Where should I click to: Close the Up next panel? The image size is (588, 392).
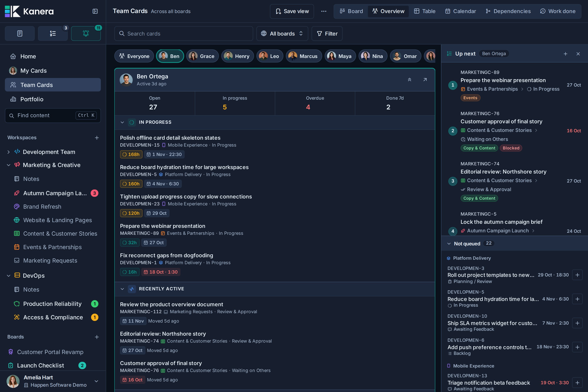(x=578, y=54)
